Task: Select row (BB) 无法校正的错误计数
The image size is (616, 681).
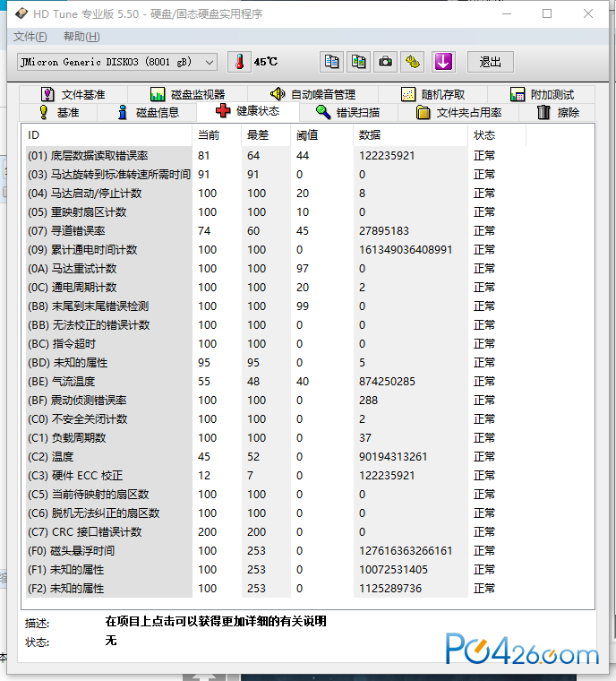Action: click(275, 325)
